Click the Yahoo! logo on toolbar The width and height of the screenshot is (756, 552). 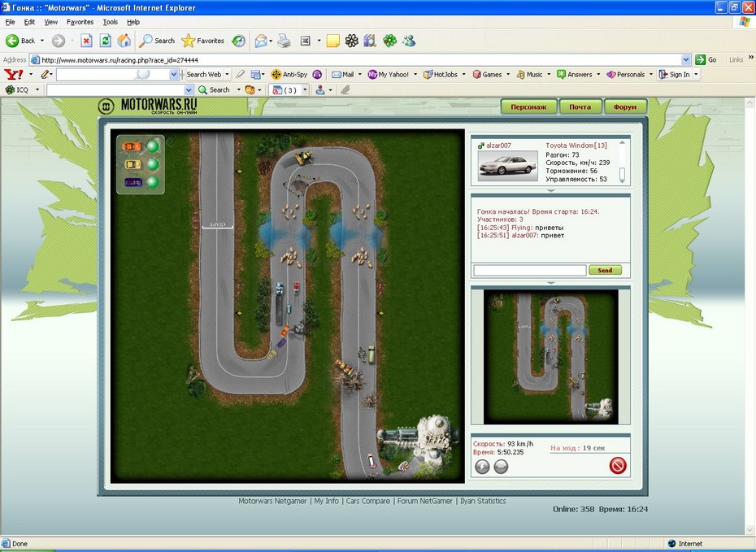click(14, 74)
